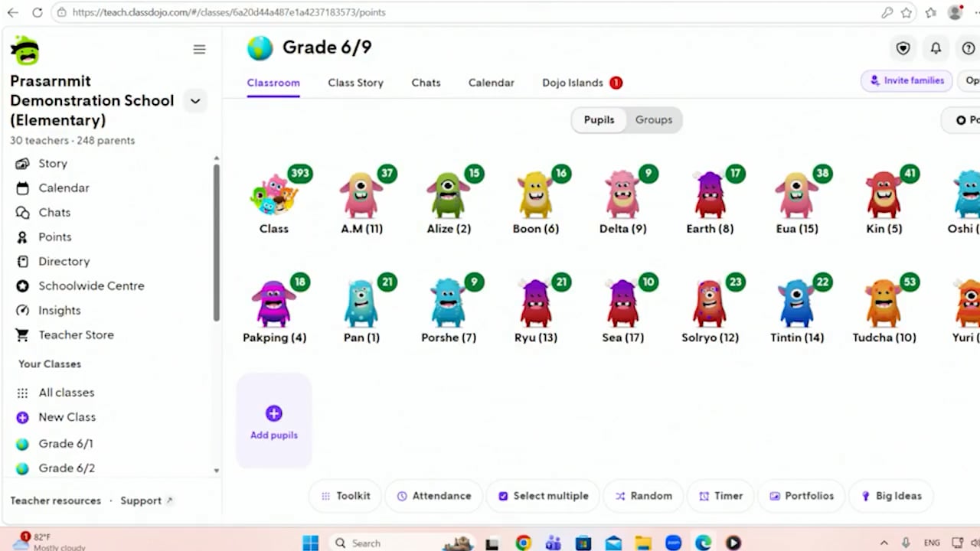
Task: Select pupil Pan (1)
Action: click(362, 309)
